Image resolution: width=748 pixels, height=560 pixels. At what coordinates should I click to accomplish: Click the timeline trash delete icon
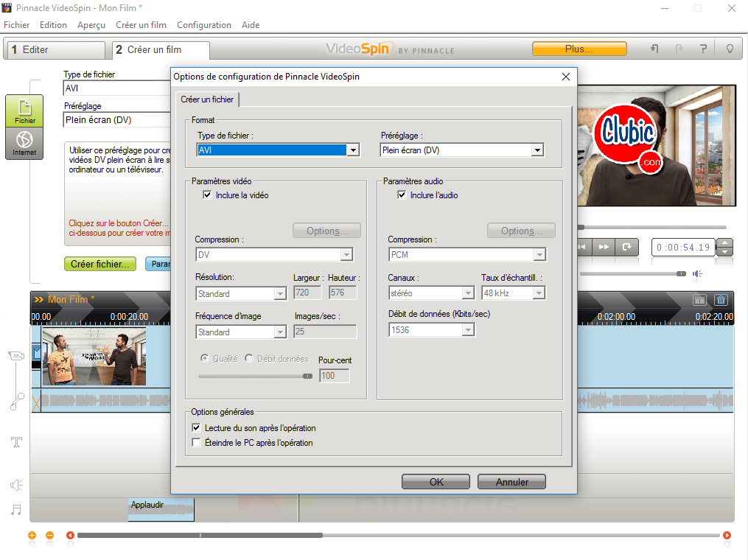tap(721, 300)
